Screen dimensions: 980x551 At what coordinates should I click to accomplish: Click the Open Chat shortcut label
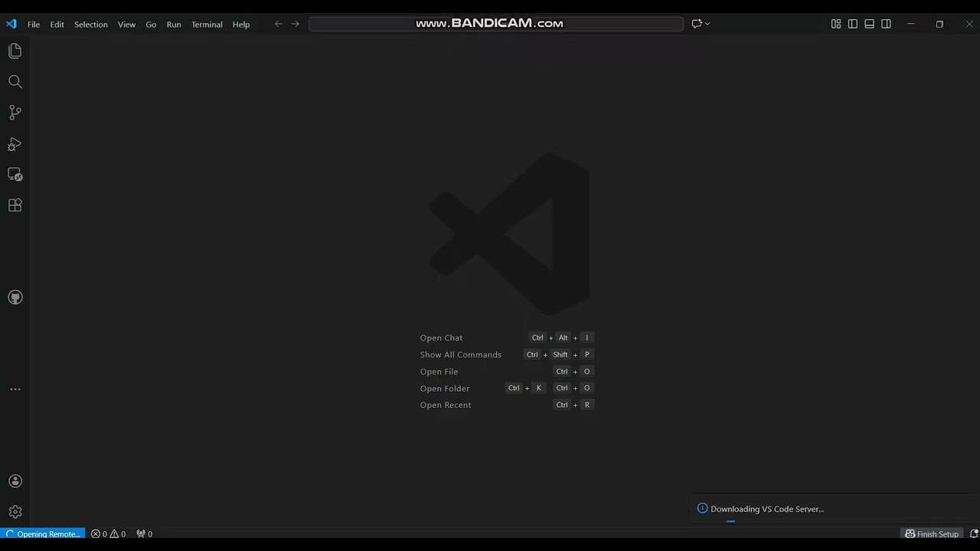[441, 337]
